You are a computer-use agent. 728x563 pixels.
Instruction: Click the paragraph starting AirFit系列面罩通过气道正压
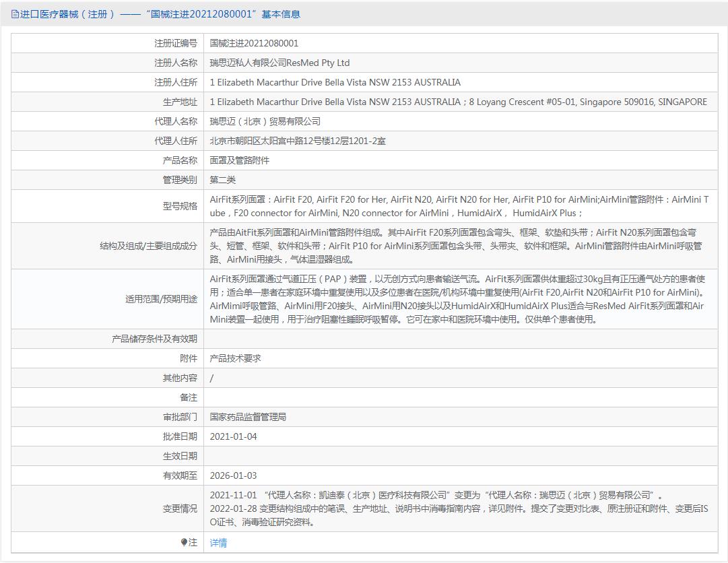click(458, 299)
